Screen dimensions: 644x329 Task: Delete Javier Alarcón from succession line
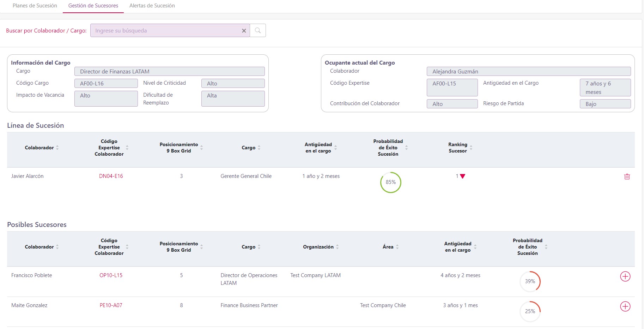pyautogui.click(x=627, y=177)
